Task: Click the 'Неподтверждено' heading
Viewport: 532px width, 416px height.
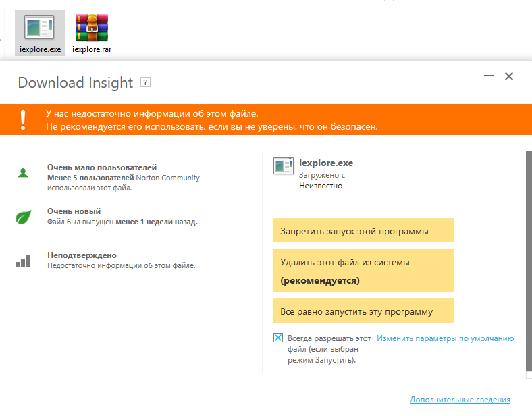Action: 82,255
